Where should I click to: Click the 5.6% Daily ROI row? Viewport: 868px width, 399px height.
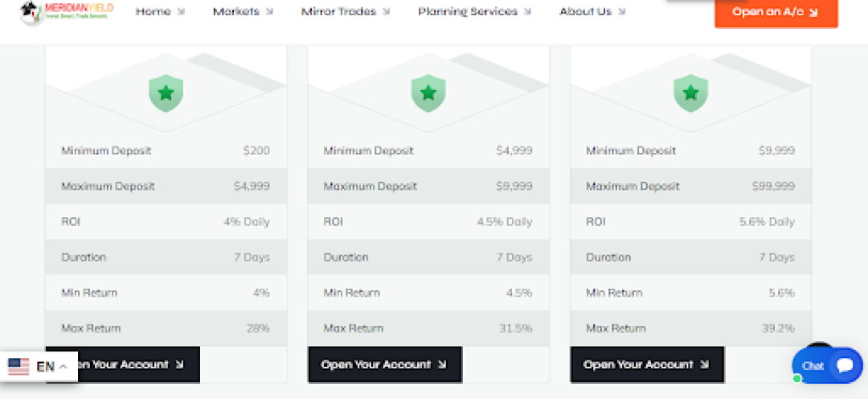pyautogui.click(x=690, y=222)
